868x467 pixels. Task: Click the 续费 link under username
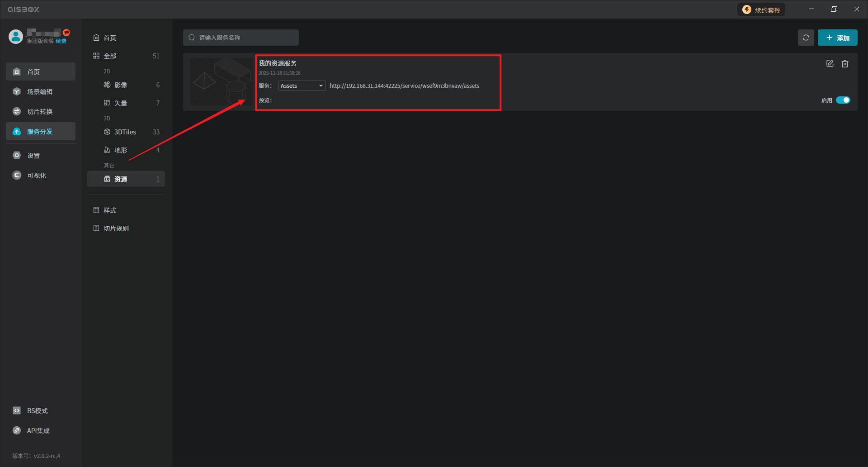click(x=61, y=41)
